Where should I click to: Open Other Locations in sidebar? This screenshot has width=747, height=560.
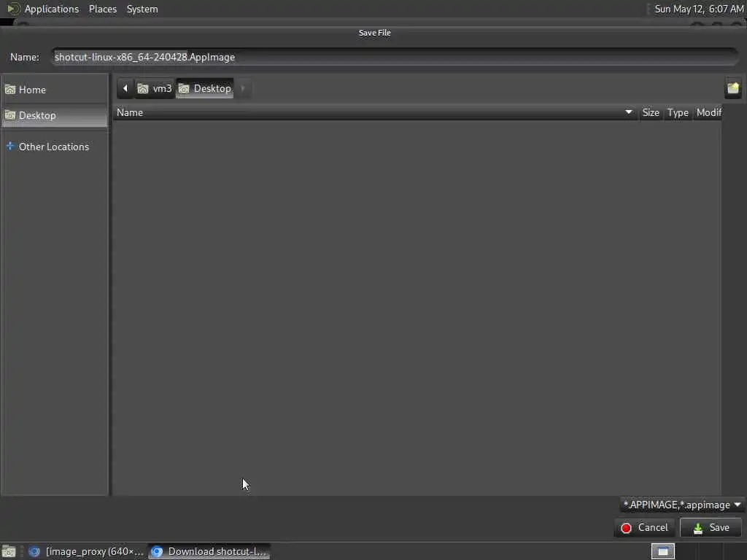coord(55,147)
